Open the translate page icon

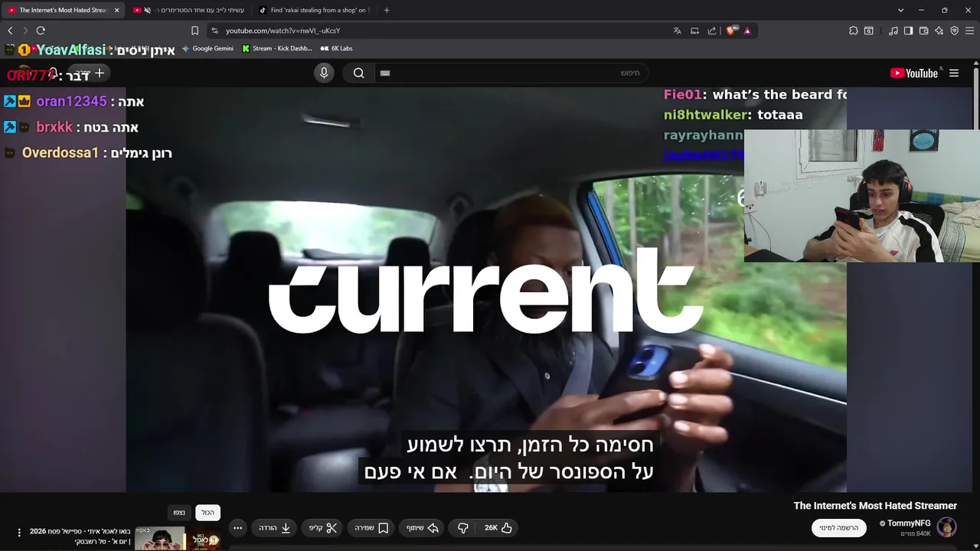click(x=677, y=31)
